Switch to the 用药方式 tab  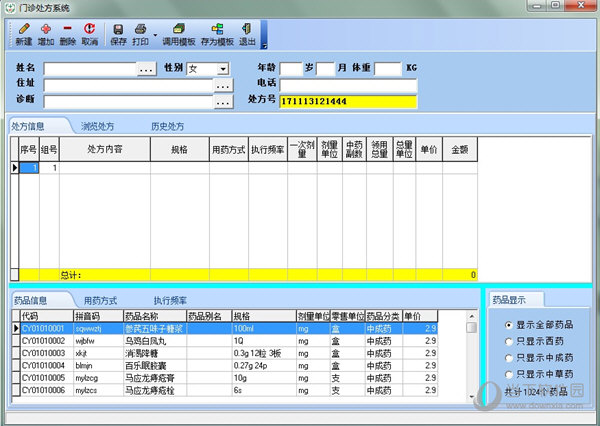pos(100,300)
